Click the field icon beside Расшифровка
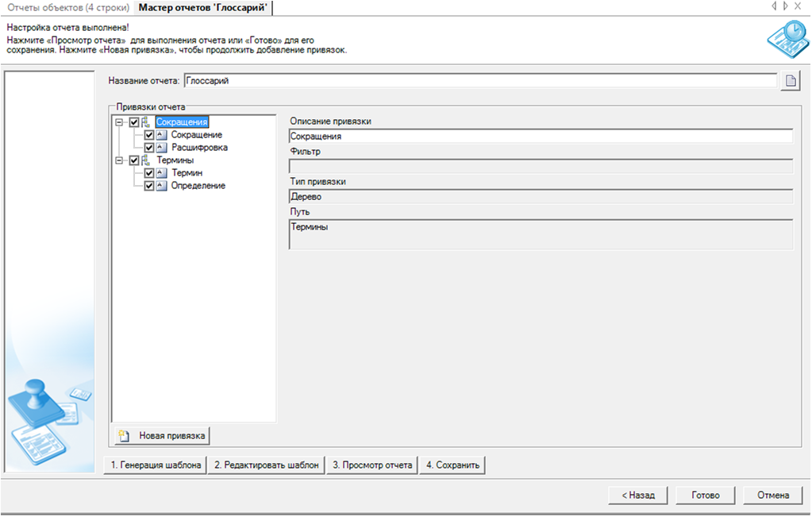The width and height of the screenshot is (812, 517). point(161,148)
